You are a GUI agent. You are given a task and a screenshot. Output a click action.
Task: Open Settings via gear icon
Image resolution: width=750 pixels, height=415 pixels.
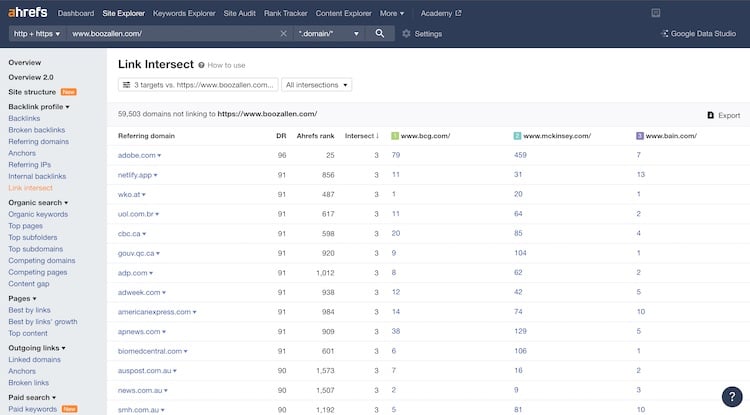coord(407,33)
